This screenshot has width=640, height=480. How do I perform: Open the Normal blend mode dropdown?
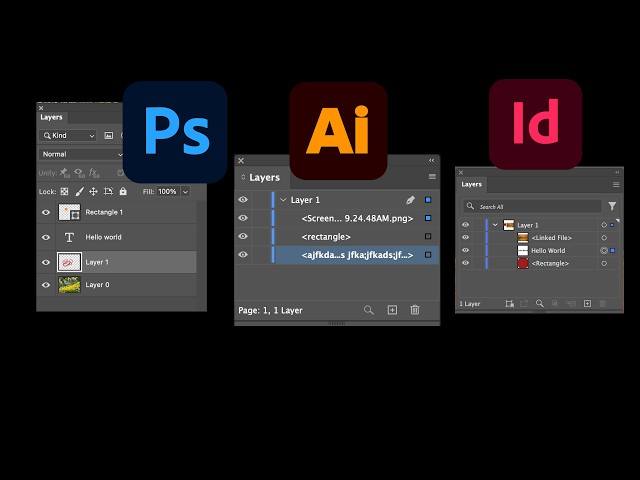(81, 154)
